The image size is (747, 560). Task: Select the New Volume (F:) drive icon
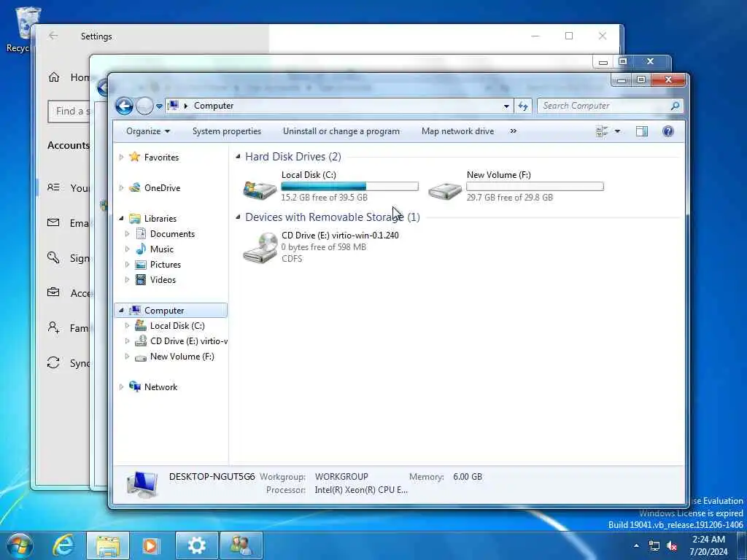(445, 191)
